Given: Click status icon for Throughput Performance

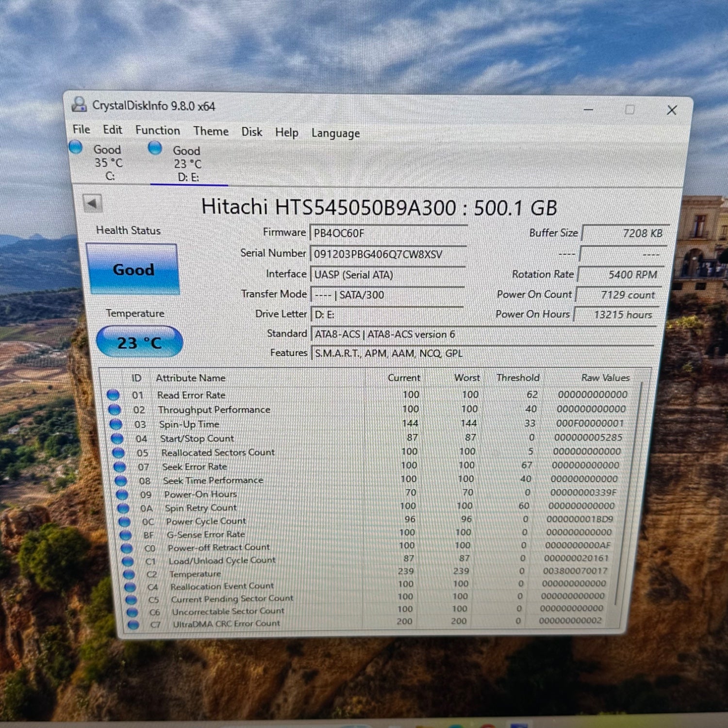Looking at the screenshot, I should click(115, 409).
